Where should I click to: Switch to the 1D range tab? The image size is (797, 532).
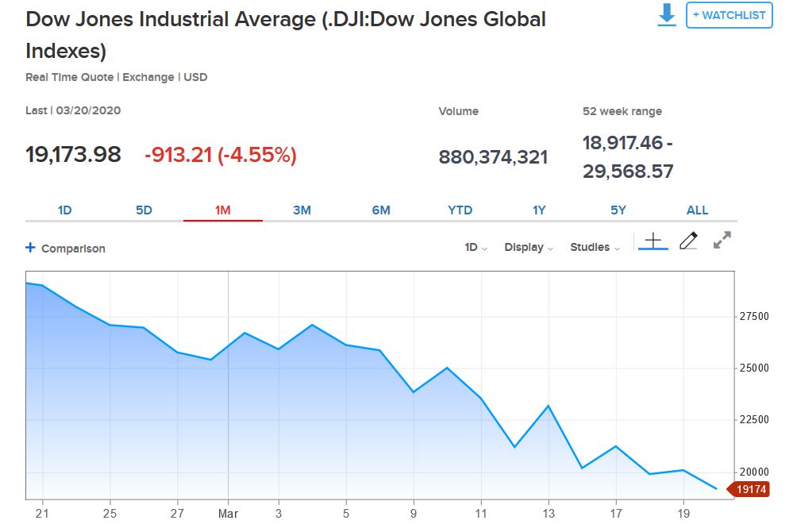65,210
